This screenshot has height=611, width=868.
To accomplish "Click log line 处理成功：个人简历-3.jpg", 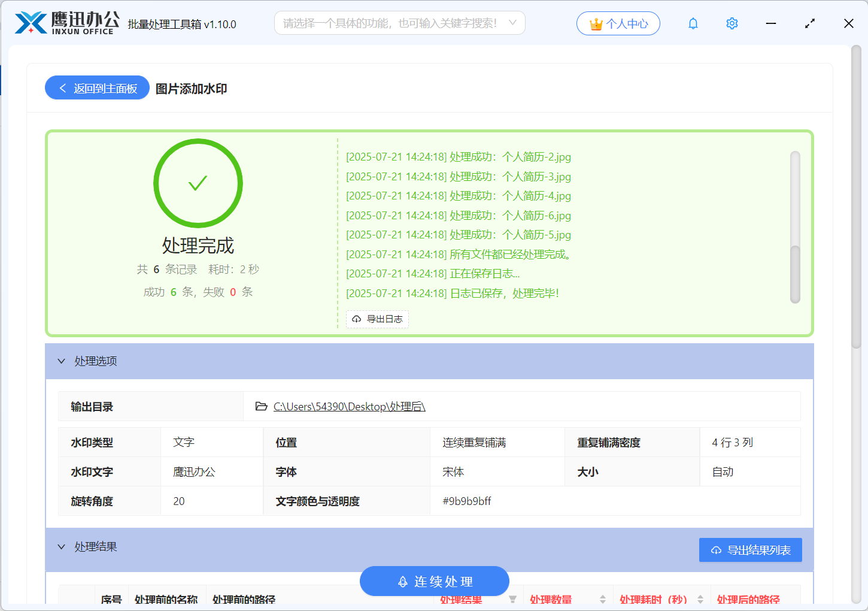I will click(x=459, y=177).
